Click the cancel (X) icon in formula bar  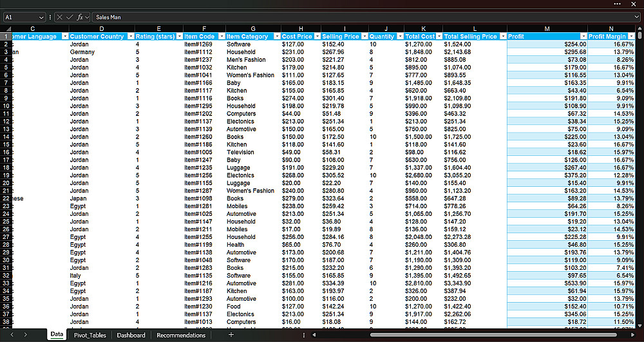click(59, 17)
